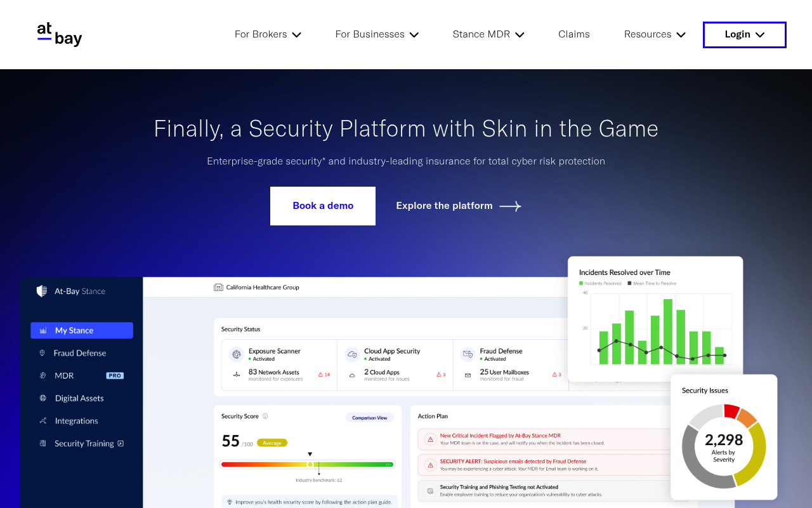Click the 83 Network Assets text

pyautogui.click(x=274, y=372)
